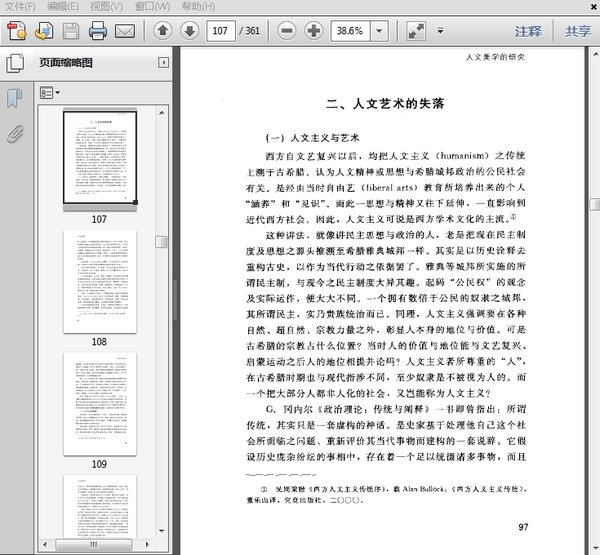Click the fit/full-screen expand icon

(416, 31)
